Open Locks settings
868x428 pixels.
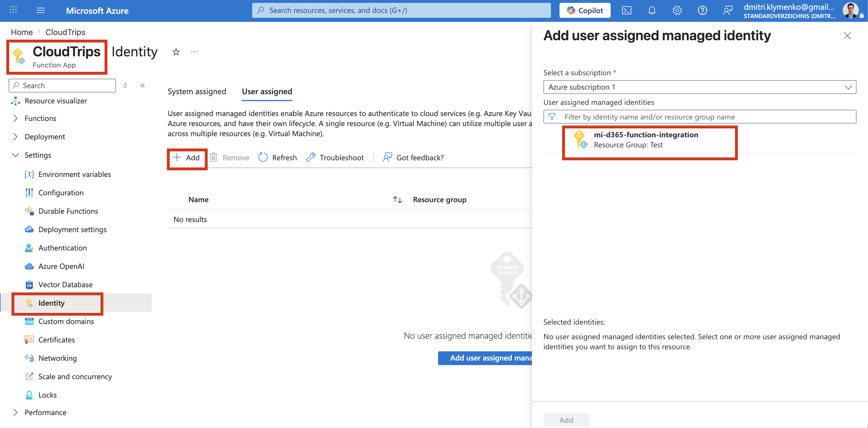click(x=40, y=395)
